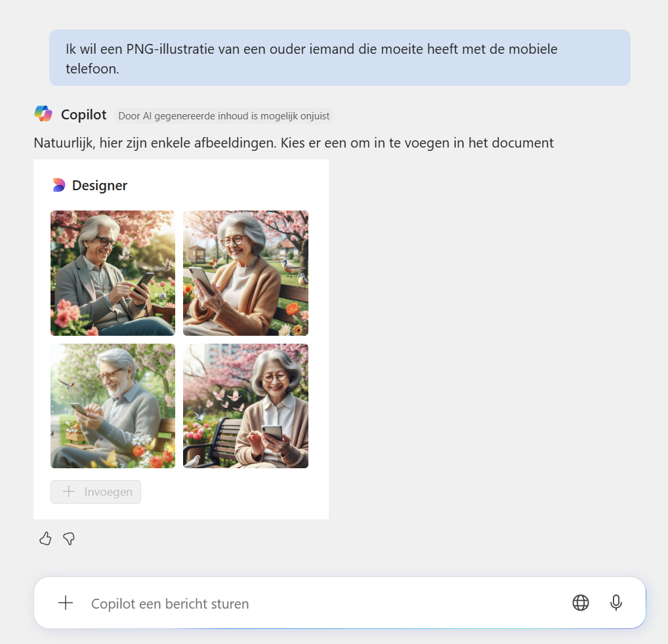
Task: Click the 'Door AI gegenereerde inhoud' disclaimer label
Action: click(x=224, y=116)
